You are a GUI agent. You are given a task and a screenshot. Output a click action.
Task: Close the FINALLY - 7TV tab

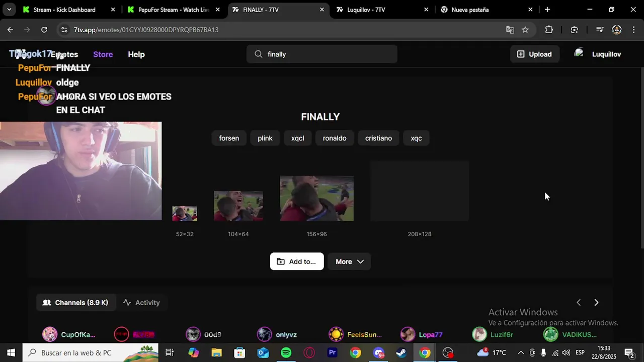coord(322,10)
